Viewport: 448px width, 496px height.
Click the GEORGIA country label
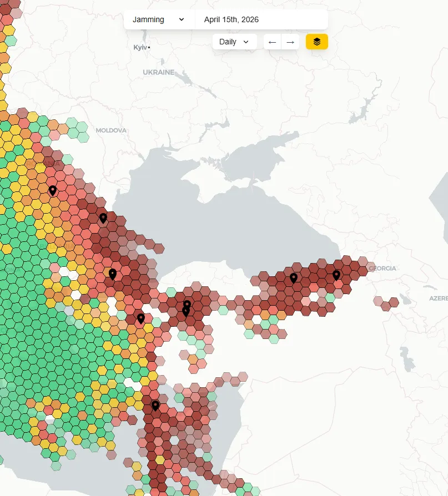(382, 268)
